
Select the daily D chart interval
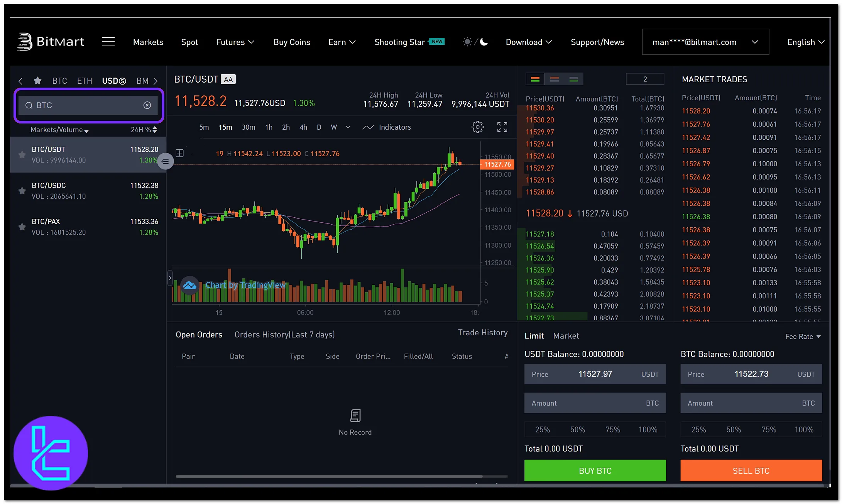point(319,127)
